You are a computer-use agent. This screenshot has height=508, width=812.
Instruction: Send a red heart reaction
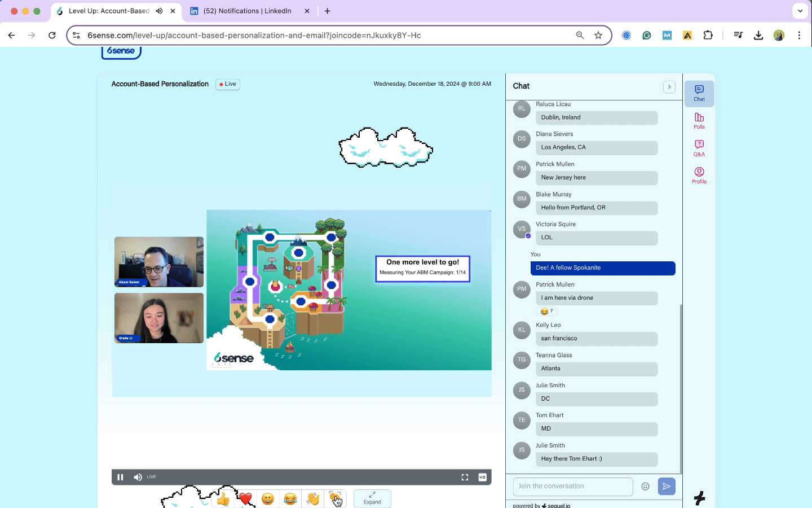click(245, 499)
